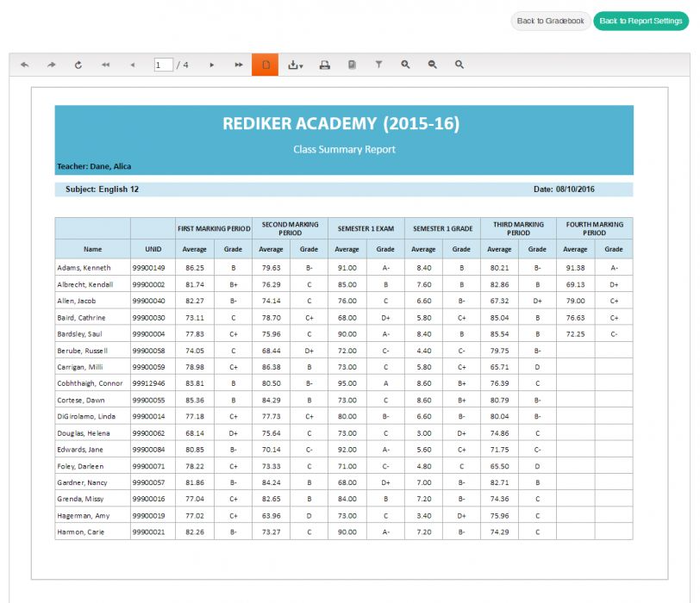Click the navigate forward in history arrow
Screen dimensions: 700x603
[52, 65]
